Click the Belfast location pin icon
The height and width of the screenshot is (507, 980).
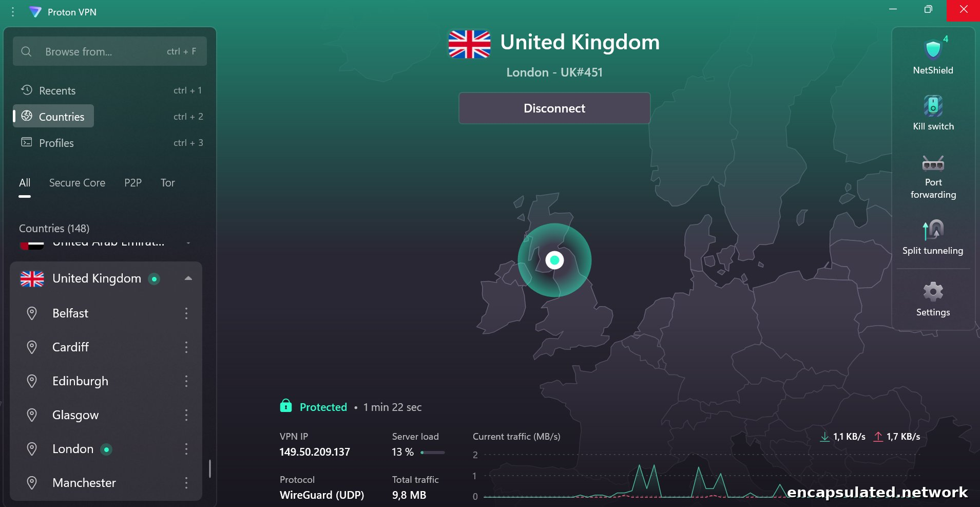[32, 313]
